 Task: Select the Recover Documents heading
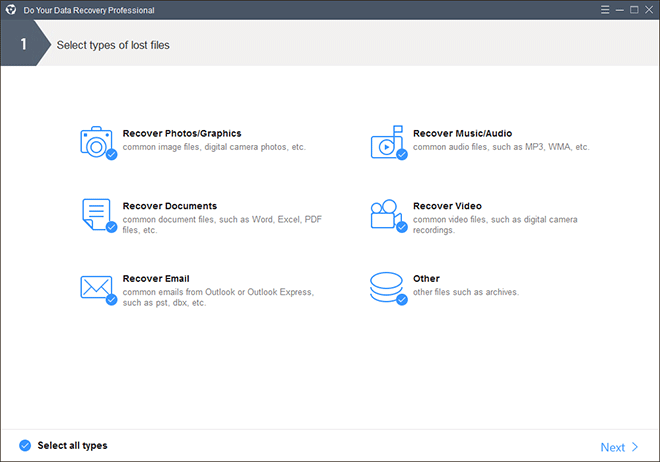pyautogui.click(x=170, y=206)
